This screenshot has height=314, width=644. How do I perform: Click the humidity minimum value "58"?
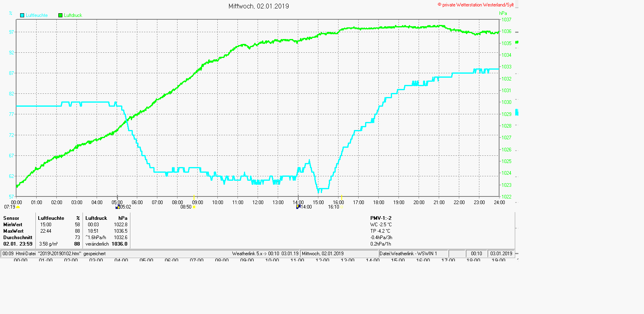coord(77,225)
